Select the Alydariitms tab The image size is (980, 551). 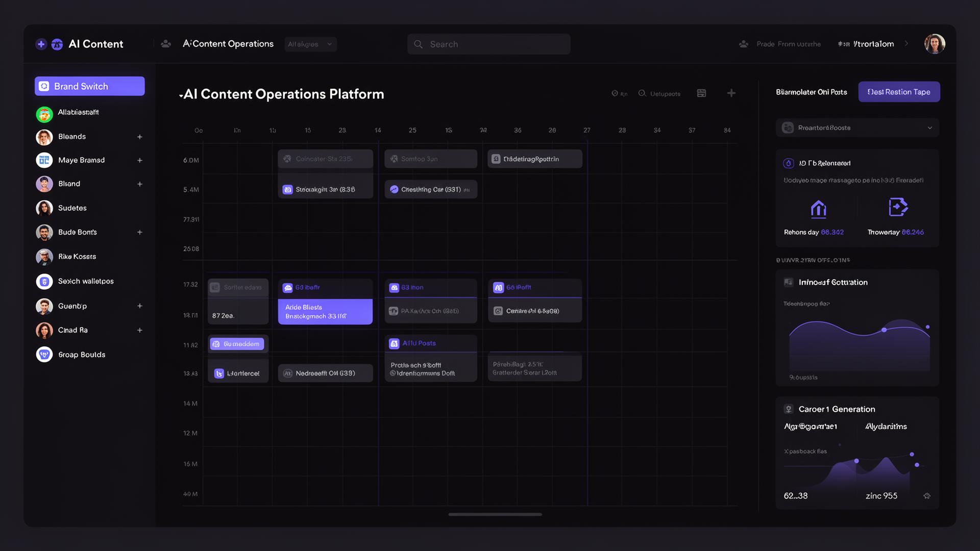click(886, 427)
